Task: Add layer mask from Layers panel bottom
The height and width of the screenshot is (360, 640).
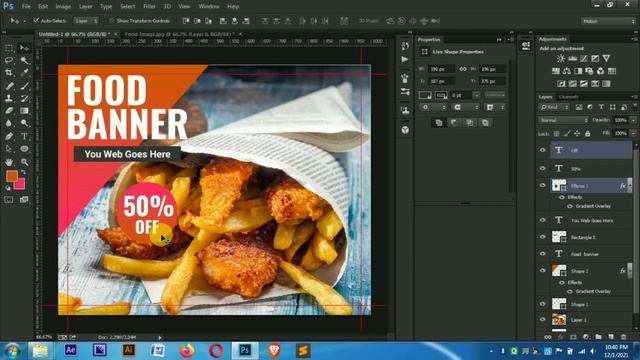Action: (x=573, y=337)
